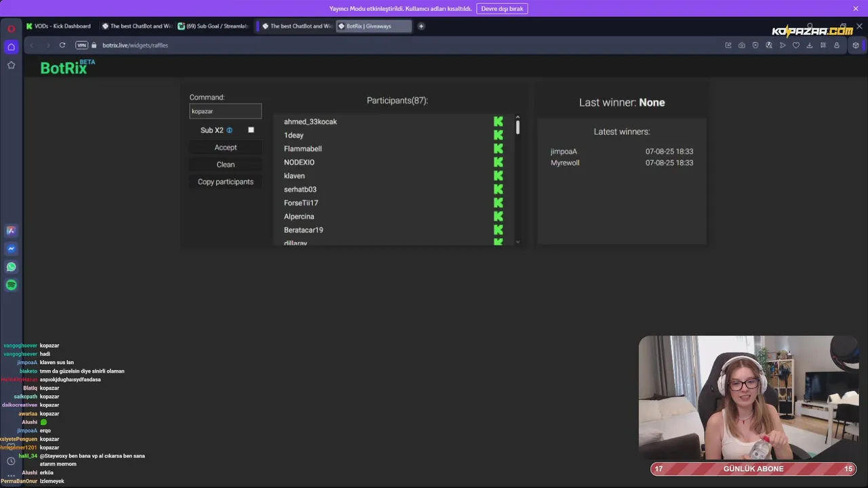Switch to second 'The best ChatBot' tab
Viewport: 868px width, 488px height.
(x=297, y=26)
